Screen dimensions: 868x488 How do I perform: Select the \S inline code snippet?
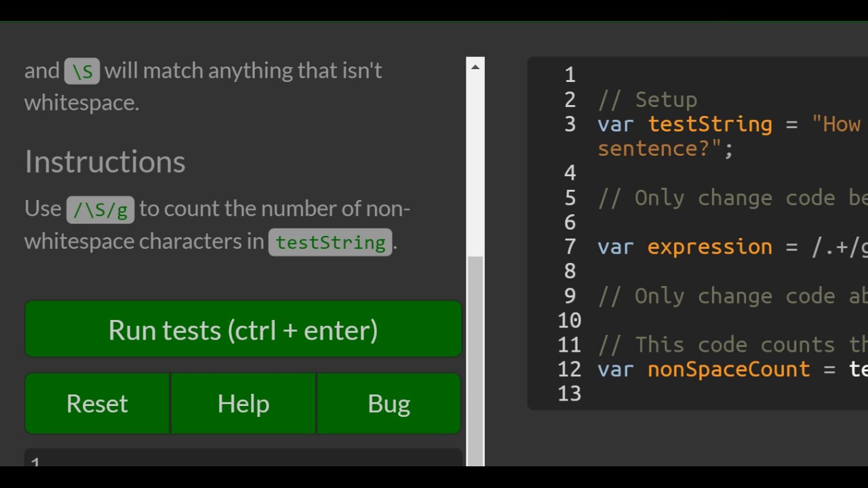click(x=82, y=71)
